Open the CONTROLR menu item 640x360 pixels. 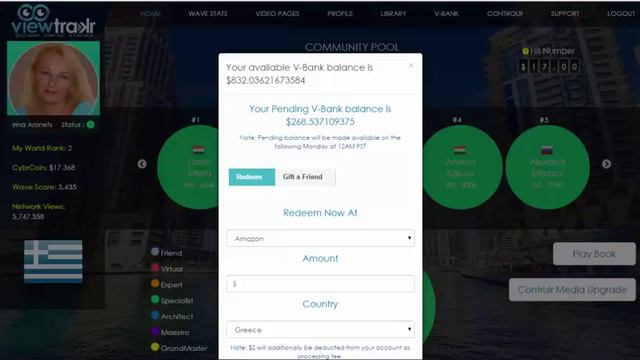pos(505,13)
